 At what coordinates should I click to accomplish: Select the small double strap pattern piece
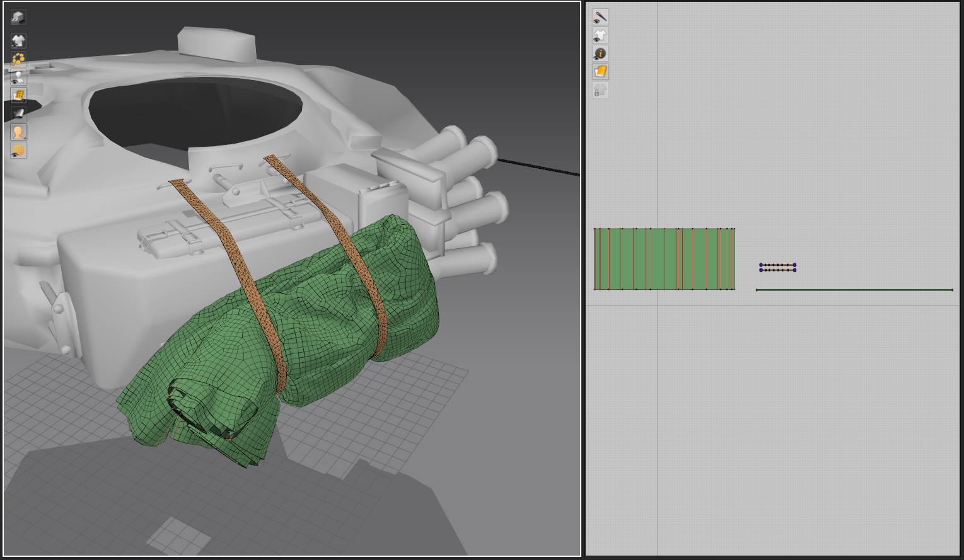[777, 267]
